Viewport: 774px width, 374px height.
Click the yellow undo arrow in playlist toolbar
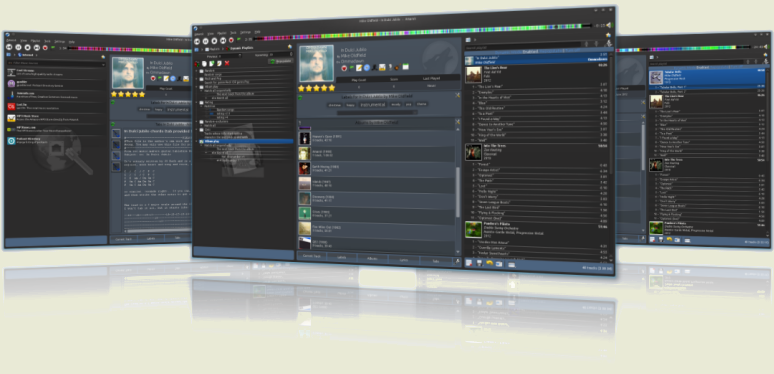coord(490,263)
